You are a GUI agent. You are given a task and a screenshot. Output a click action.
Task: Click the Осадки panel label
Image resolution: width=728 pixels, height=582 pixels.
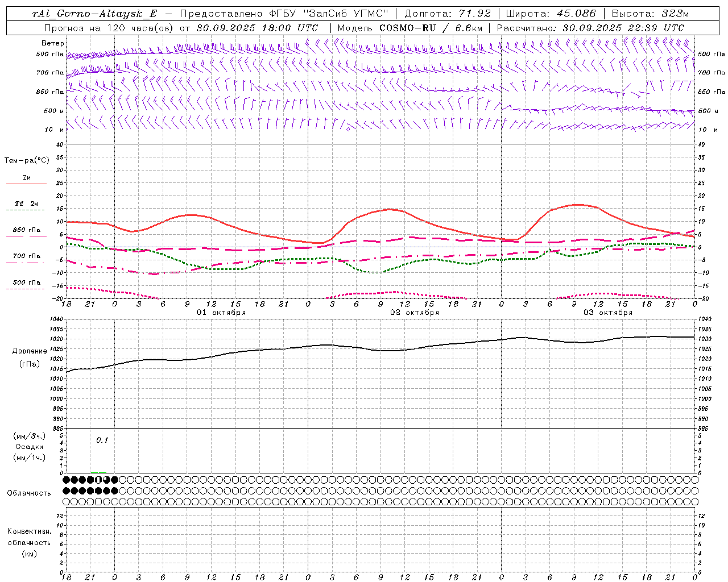tap(30, 447)
